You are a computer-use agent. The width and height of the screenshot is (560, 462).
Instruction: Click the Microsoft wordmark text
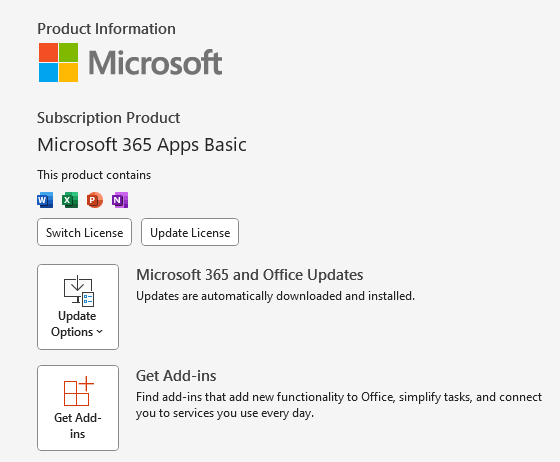coord(155,63)
